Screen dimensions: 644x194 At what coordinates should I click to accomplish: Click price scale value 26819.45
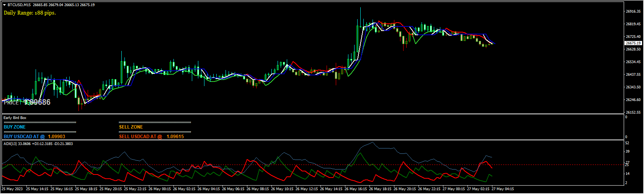tap(633, 24)
